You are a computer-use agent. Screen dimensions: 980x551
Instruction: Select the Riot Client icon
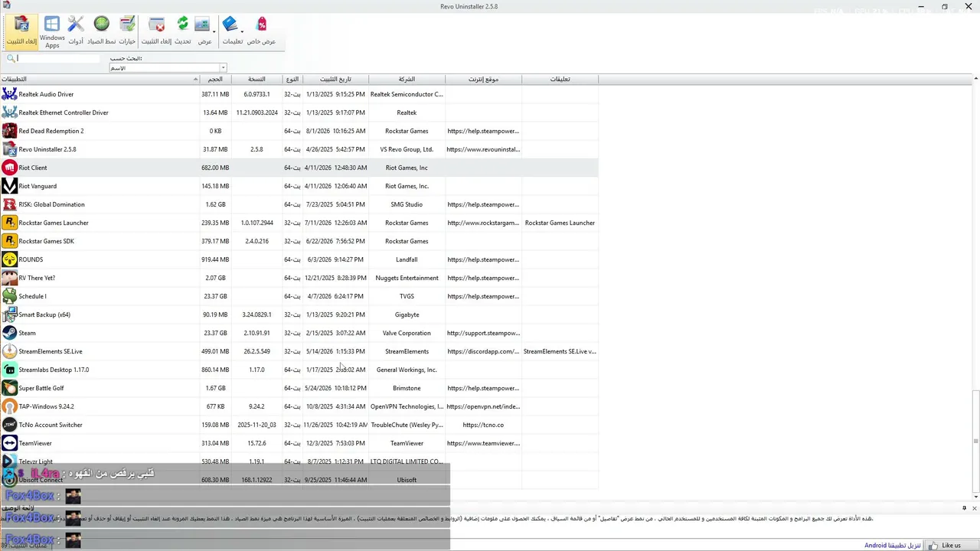click(9, 168)
